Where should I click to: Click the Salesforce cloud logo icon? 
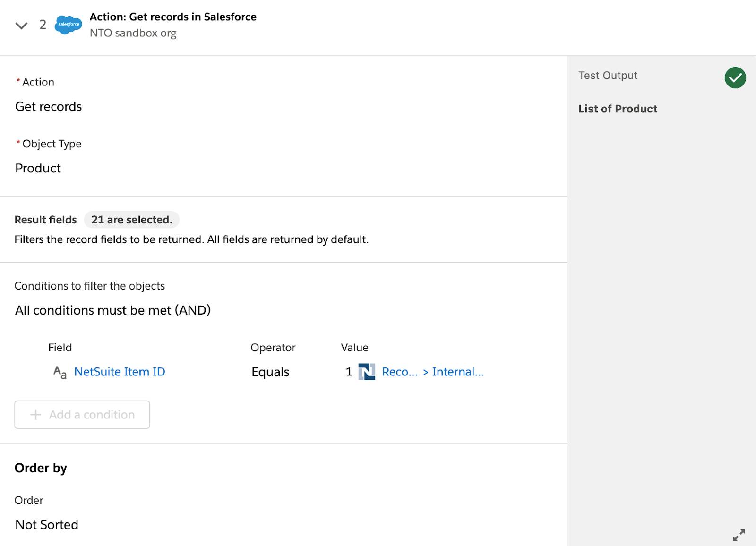[x=69, y=25]
